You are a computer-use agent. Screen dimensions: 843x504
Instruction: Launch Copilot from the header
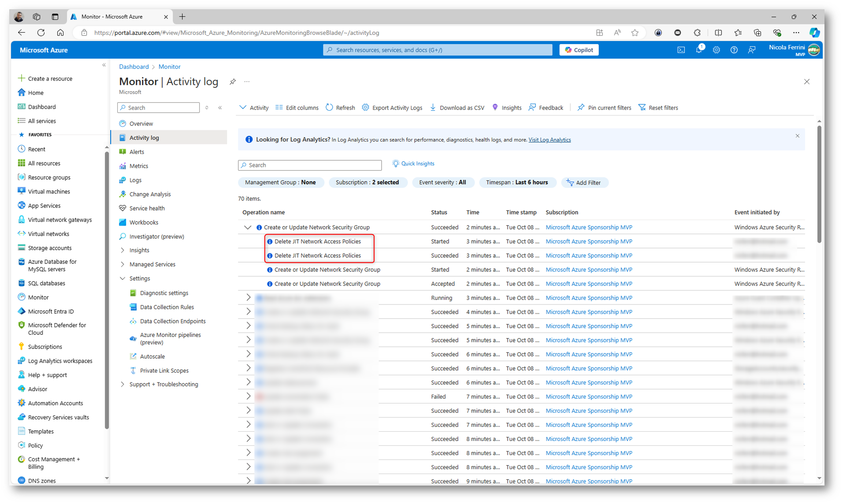579,50
